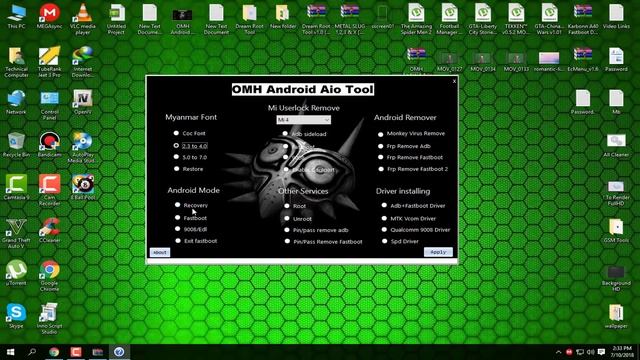Screen dimensions: 640x360
Task: Select the Spd Driver option
Action: pyautogui.click(x=384, y=241)
